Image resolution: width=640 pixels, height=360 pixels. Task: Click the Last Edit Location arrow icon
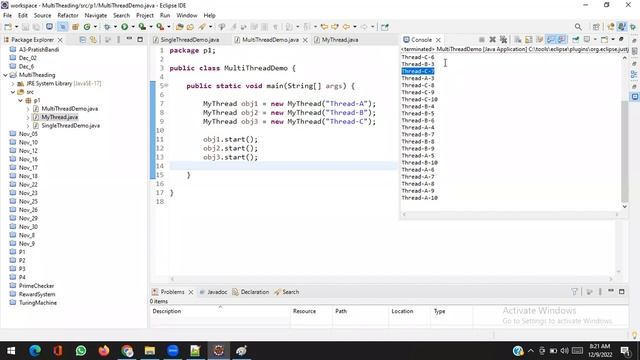click(324, 27)
